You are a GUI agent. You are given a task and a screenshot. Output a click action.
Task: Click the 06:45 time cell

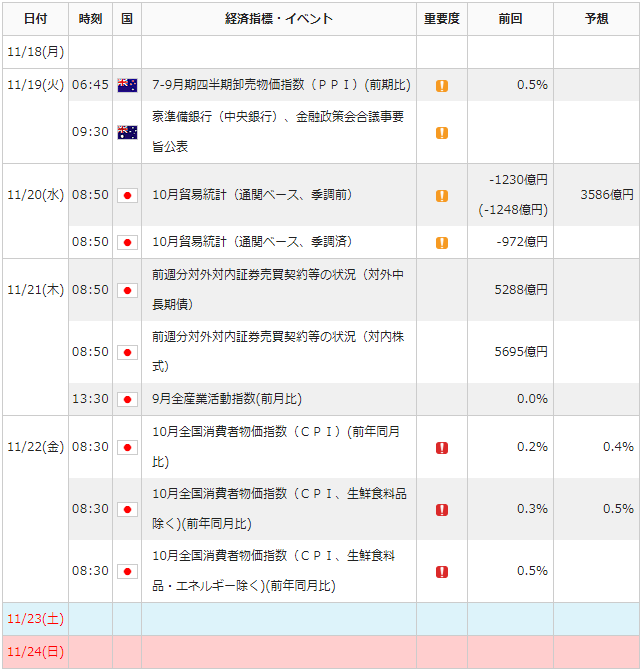click(90, 85)
